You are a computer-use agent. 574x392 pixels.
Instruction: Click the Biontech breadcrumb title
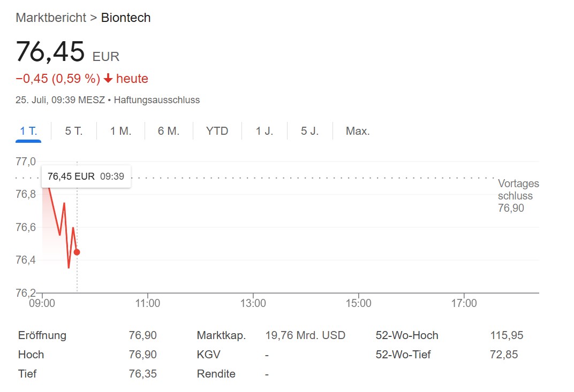click(x=125, y=18)
